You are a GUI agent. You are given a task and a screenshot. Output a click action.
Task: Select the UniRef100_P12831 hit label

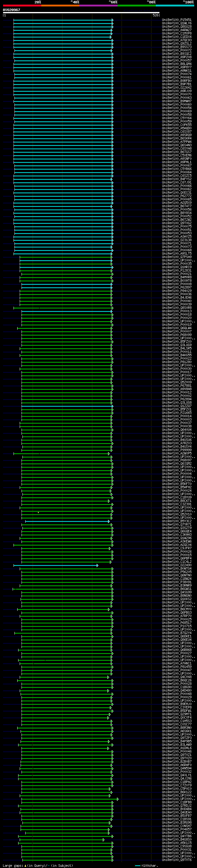point(177,271)
